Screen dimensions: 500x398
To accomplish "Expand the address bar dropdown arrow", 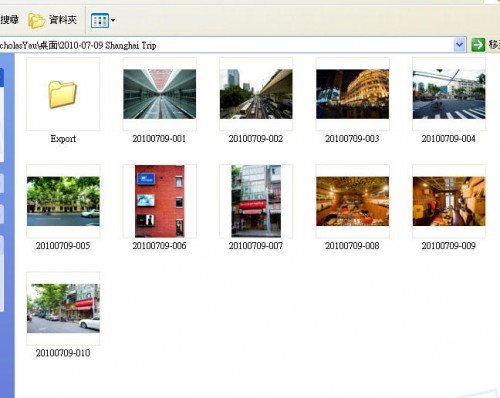I will click(x=459, y=45).
